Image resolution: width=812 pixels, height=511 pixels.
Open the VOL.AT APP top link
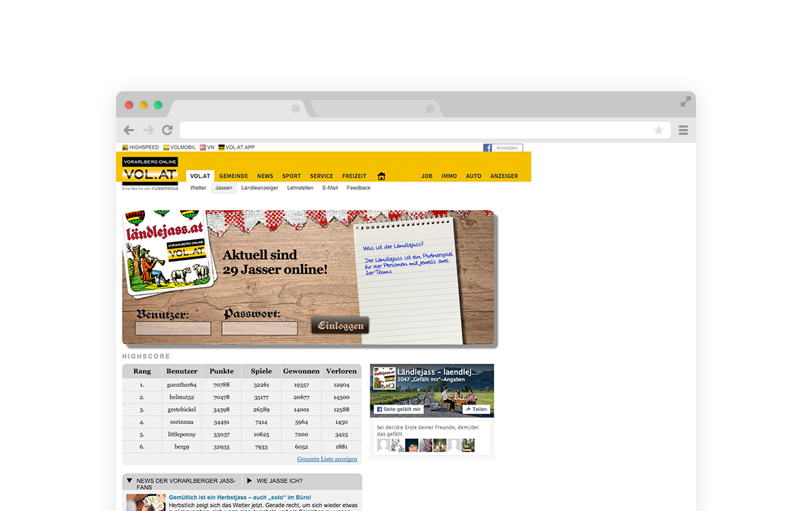(236, 148)
